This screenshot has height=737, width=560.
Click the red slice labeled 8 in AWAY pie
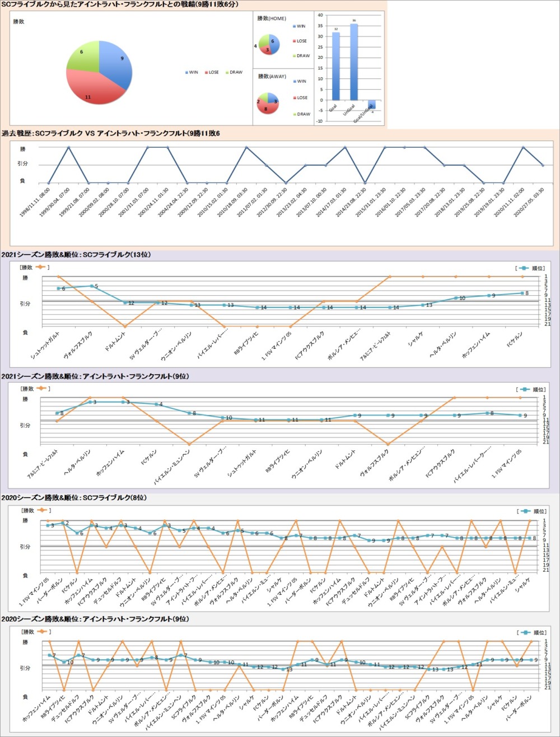tap(267, 108)
